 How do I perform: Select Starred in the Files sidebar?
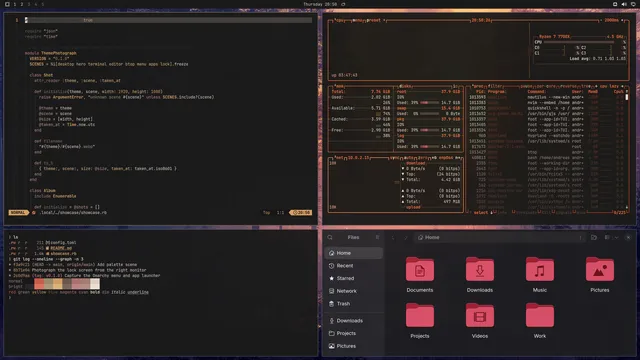[353, 278]
